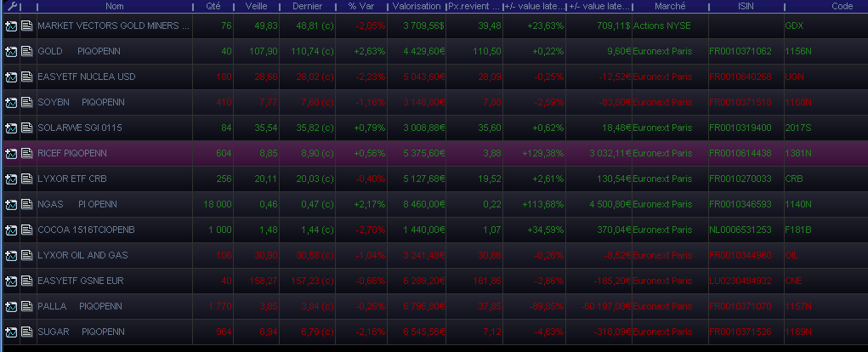Open document icon for SUGAR PIQOPENN

click(26, 332)
